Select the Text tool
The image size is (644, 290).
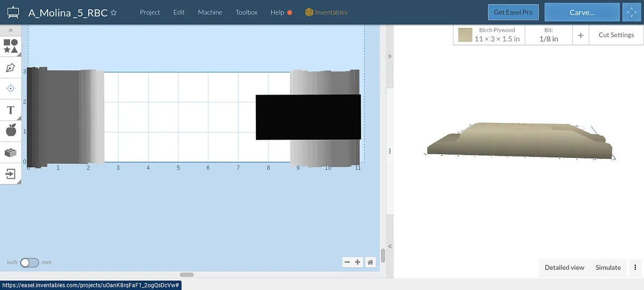10,110
